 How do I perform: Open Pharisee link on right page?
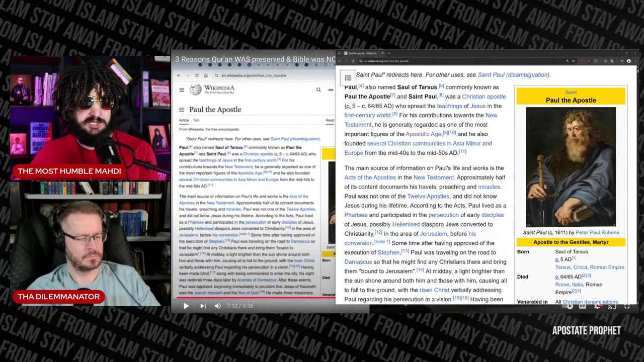click(356, 215)
